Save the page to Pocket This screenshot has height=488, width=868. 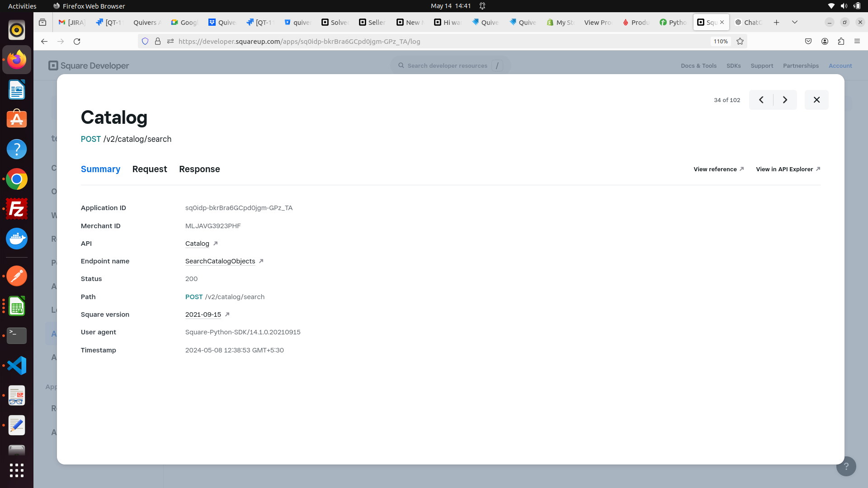[809, 41]
